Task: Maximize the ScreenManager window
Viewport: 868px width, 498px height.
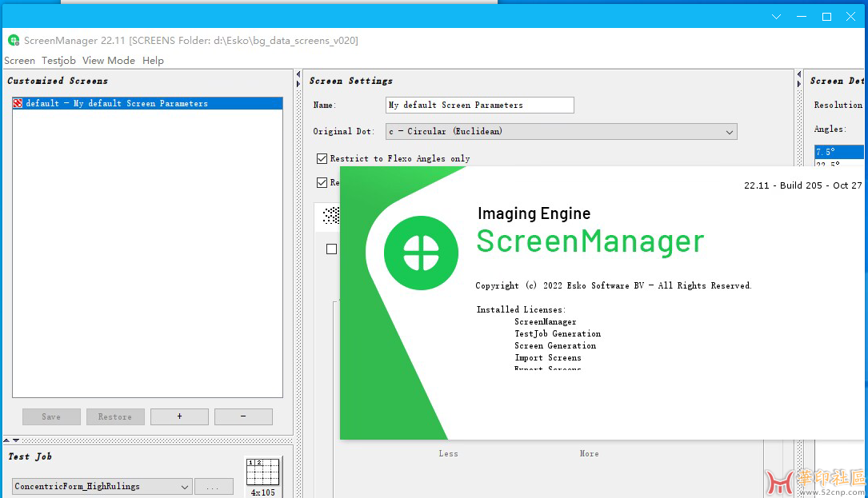Action: tap(826, 17)
